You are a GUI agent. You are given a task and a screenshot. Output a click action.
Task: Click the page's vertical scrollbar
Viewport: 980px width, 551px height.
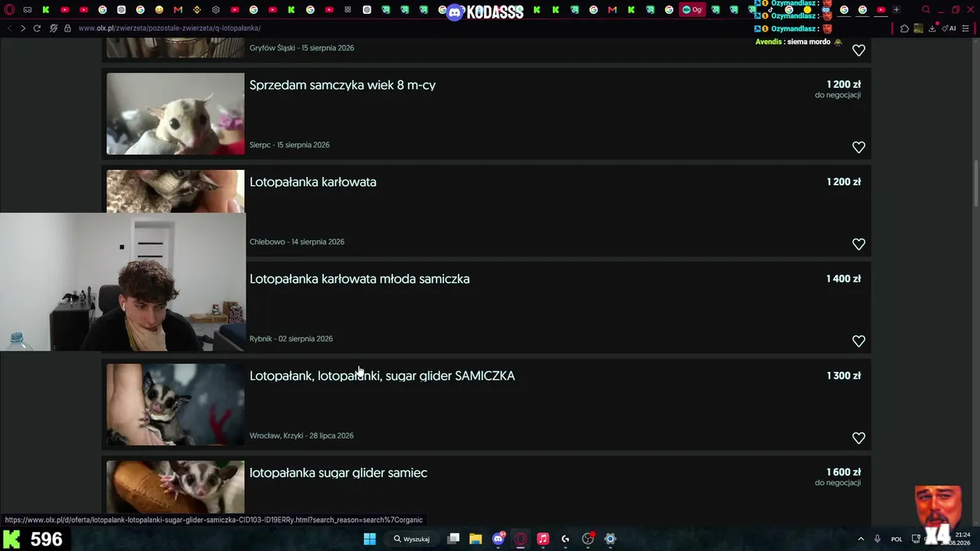[x=975, y=184]
